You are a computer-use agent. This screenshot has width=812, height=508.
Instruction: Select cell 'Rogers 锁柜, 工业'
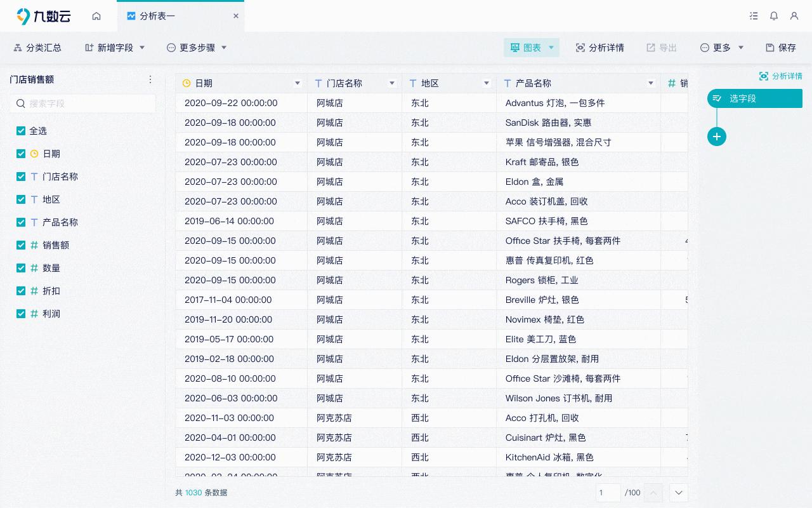[x=579, y=280]
